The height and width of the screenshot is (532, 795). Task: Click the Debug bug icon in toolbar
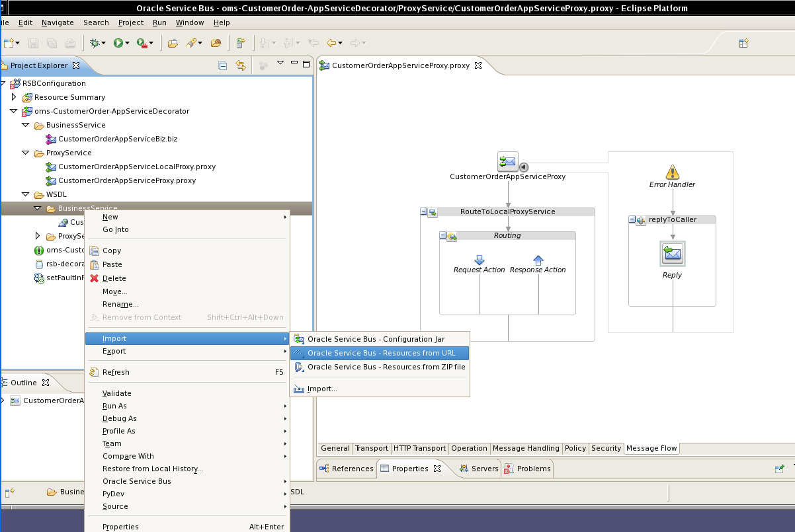click(x=95, y=43)
